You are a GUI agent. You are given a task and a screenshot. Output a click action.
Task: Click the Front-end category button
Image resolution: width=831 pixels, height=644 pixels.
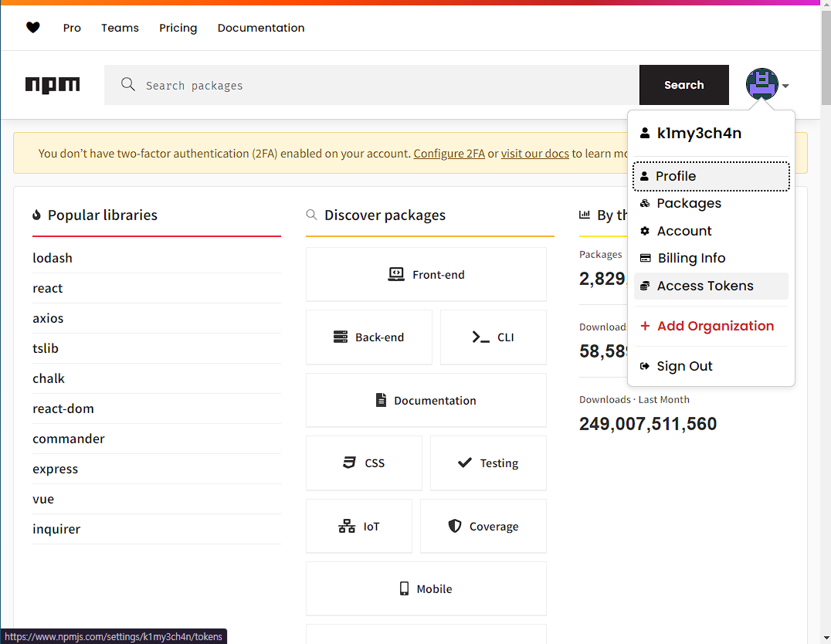pyautogui.click(x=426, y=275)
